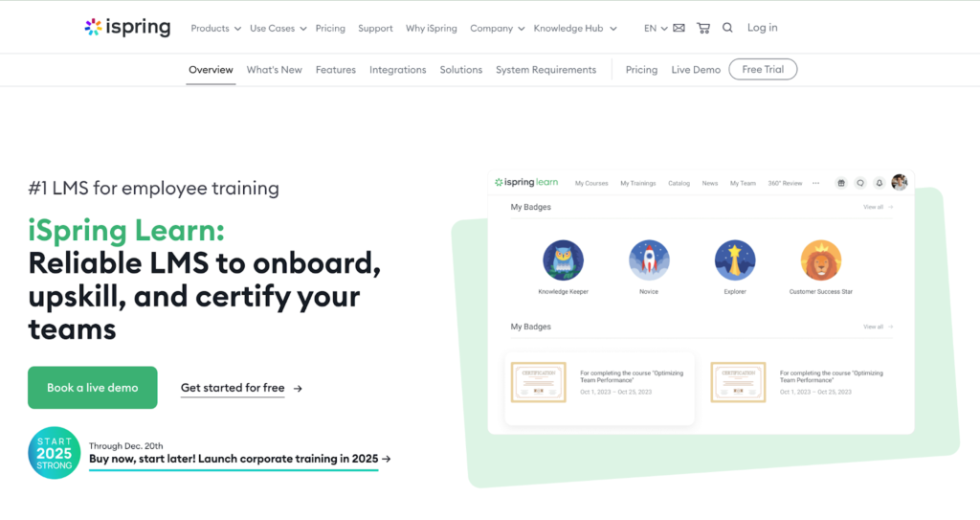Click My Courses in the preview
Image resolution: width=980 pixels, height=520 pixels.
click(x=591, y=183)
